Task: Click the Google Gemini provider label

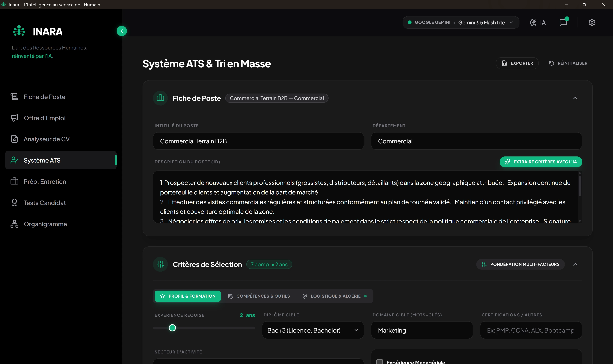Action: [x=432, y=22]
